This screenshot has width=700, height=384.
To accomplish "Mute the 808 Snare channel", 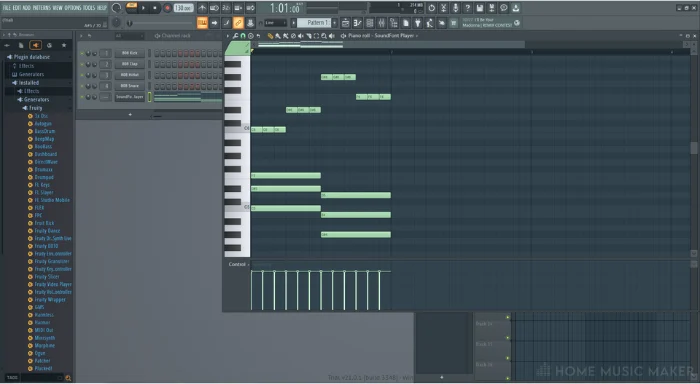I will pos(82,86).
